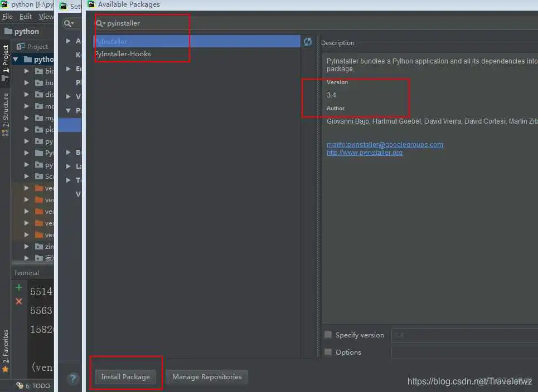
Task: Click the green plus new terminal session icon
Action: pos(19,287)
